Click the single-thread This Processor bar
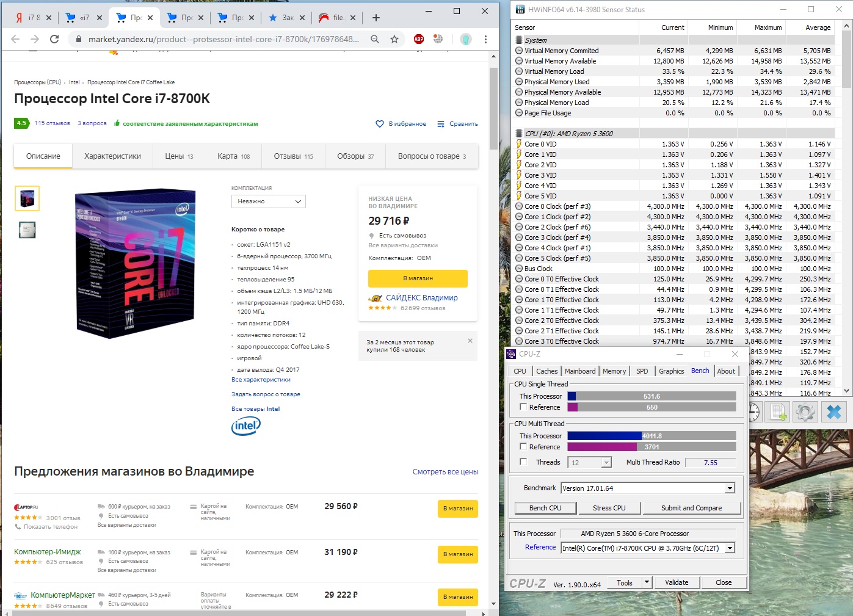Image resolution: width=853 pixels, height=616 pixels. pyautogui.click(x=652, y=396)
